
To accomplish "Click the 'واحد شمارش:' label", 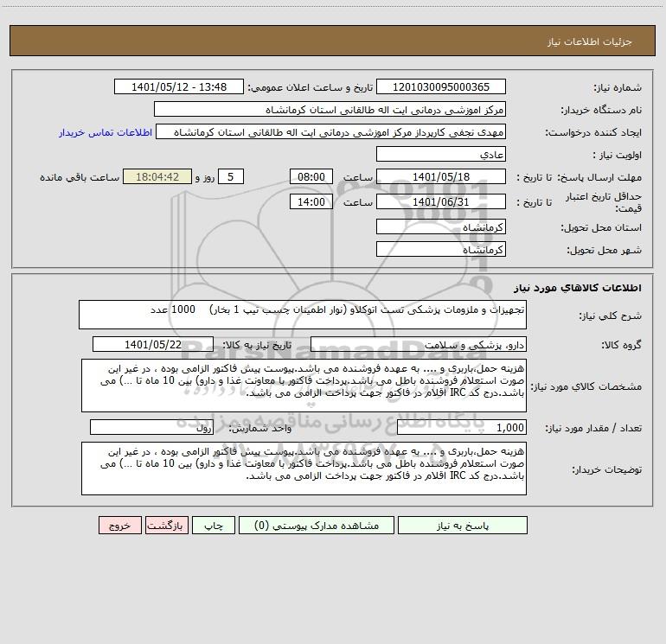I will point(260,429).
